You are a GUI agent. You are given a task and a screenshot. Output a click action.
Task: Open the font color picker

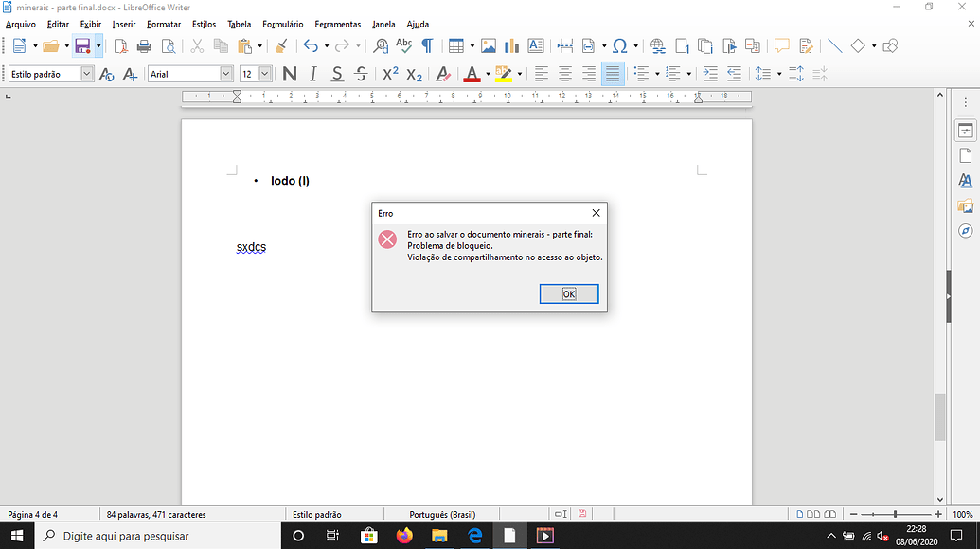tap(487, 73)
